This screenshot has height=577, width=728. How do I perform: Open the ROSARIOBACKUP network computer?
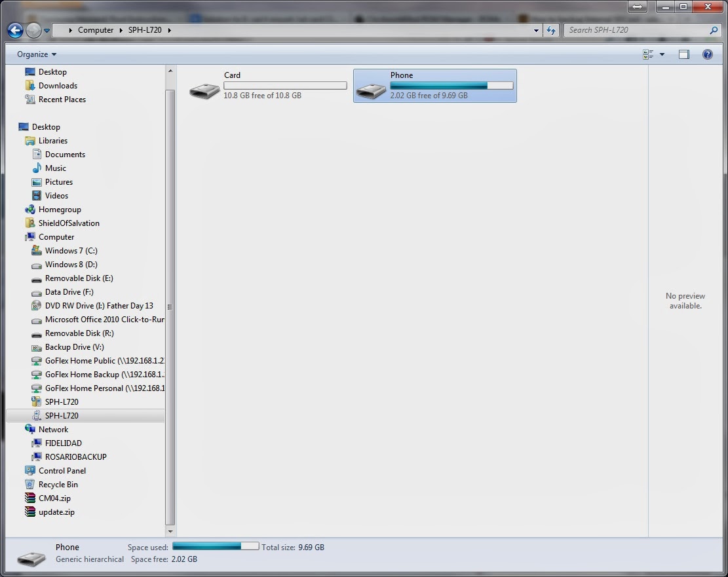coord(69,456)
